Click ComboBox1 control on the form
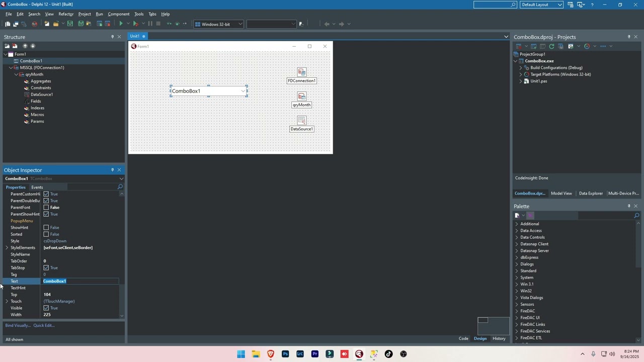Image resolution: width=644 pixels, height=362 pixels. [x=209, y=91]
